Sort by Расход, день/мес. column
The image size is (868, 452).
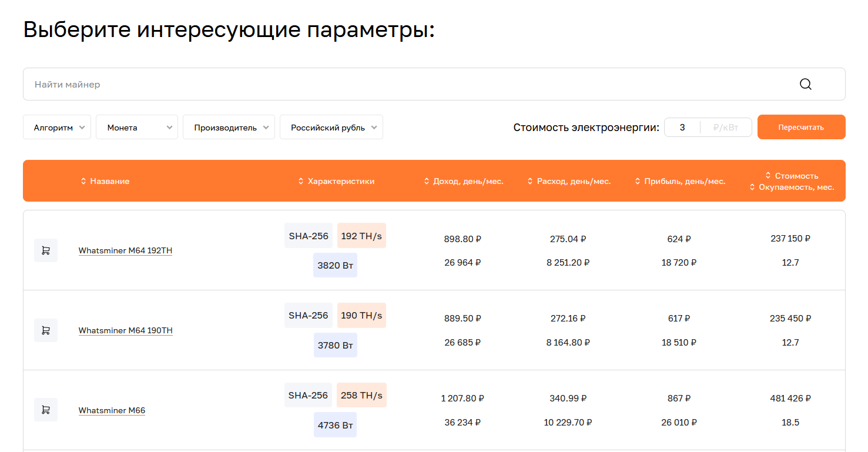(x=569, y=181)
